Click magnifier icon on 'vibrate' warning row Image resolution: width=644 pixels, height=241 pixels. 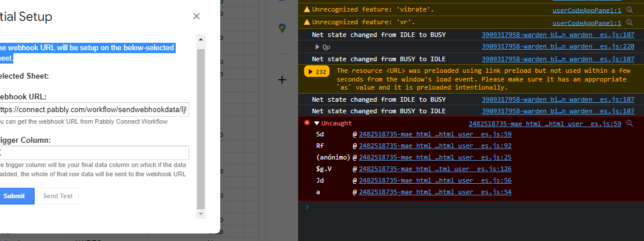tap(629, 10)
